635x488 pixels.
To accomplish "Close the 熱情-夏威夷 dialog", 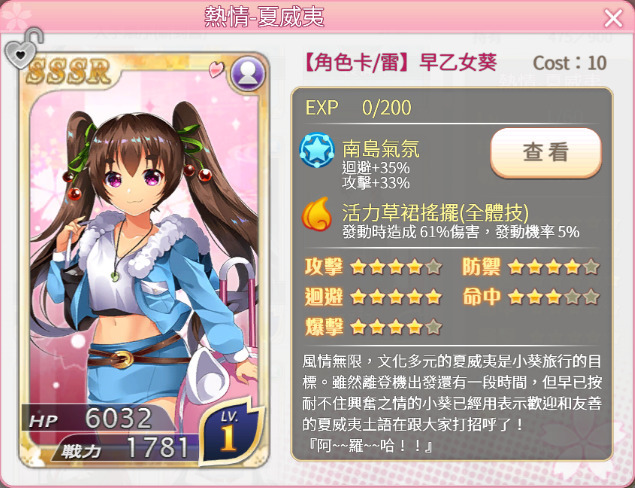I will pos(613,18).
